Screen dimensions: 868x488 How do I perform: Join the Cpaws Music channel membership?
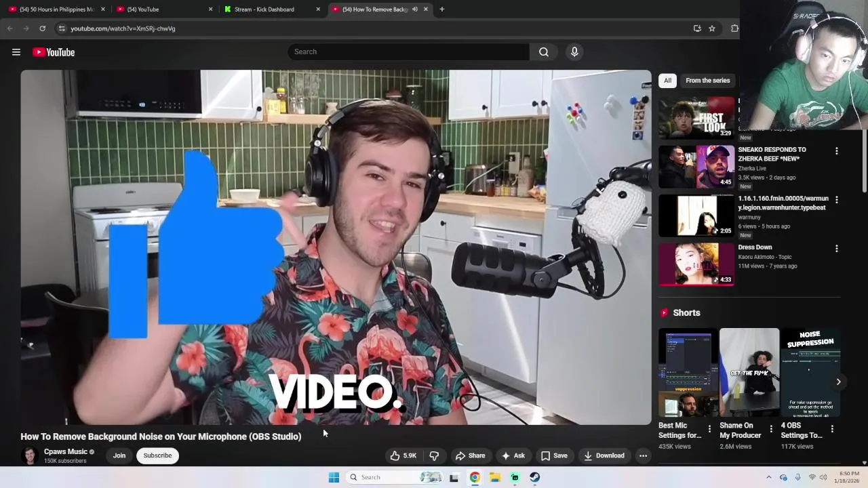119,455
